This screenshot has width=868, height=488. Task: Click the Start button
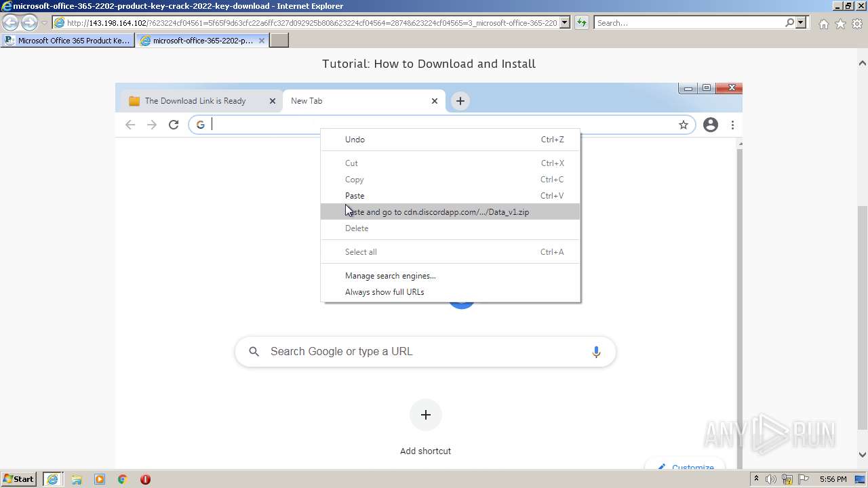click(x=19, y=479)
